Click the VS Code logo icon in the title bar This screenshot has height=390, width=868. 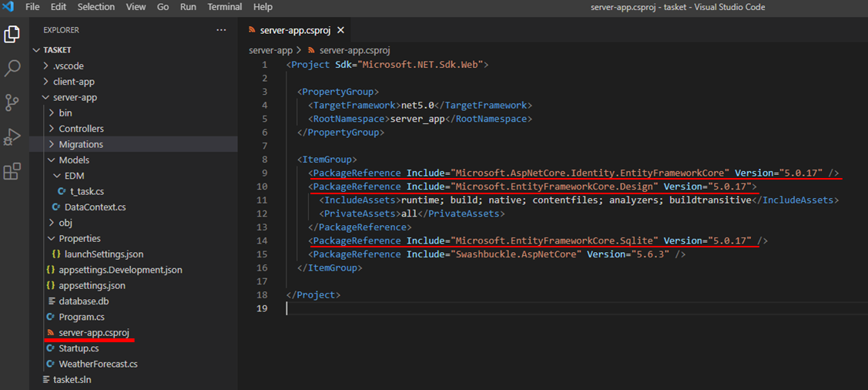[8, 7]
